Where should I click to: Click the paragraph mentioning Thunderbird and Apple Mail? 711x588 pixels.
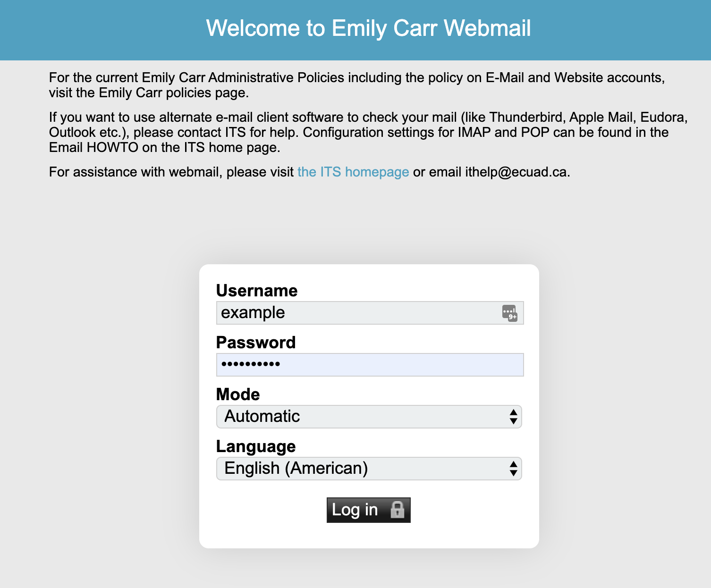(368, 132)
